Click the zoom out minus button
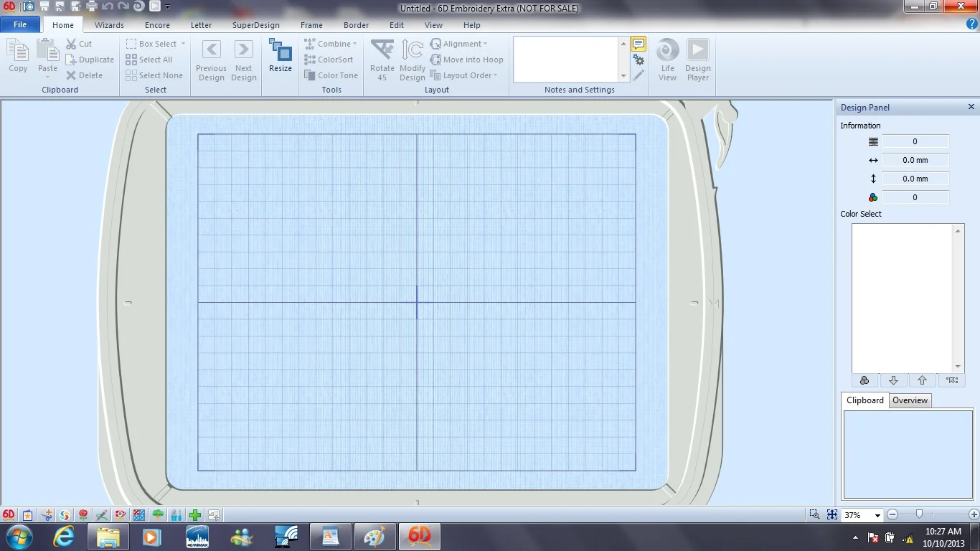The image size is (980, 551). pos(892,514)
